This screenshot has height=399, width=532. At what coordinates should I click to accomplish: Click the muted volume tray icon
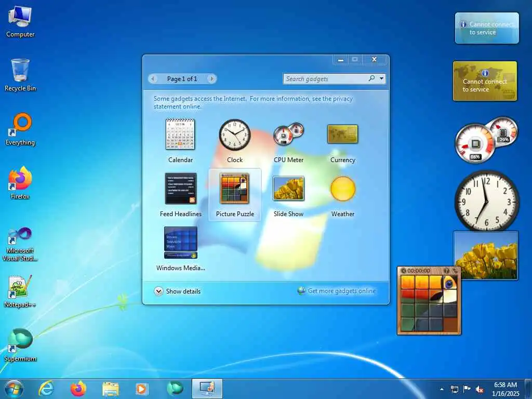click(480, 390)
